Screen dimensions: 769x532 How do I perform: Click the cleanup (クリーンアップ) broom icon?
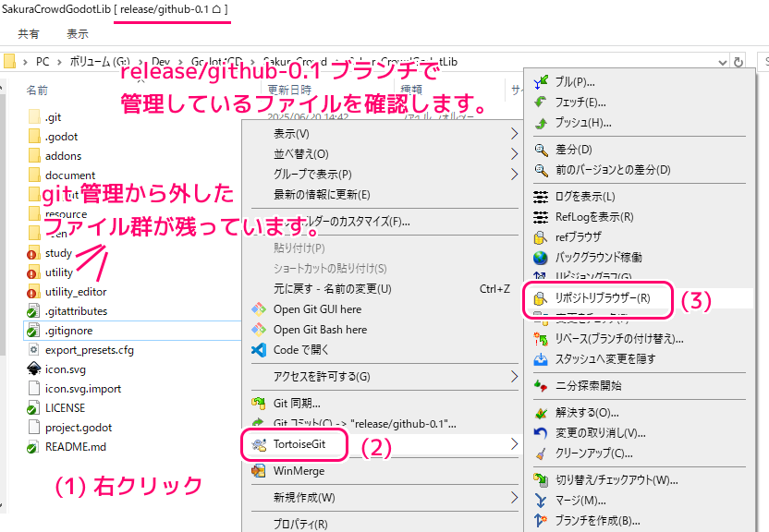[x=541, y=453]
